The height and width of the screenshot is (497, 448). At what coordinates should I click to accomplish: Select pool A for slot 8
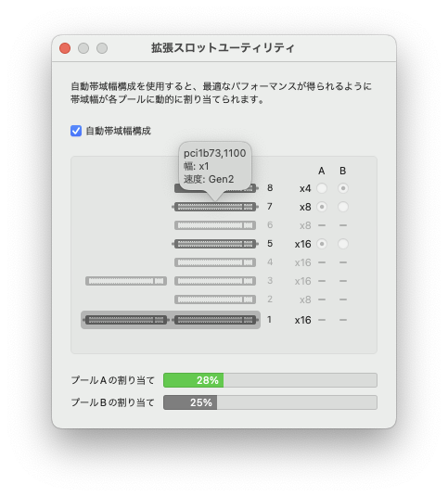pos(322,188)
